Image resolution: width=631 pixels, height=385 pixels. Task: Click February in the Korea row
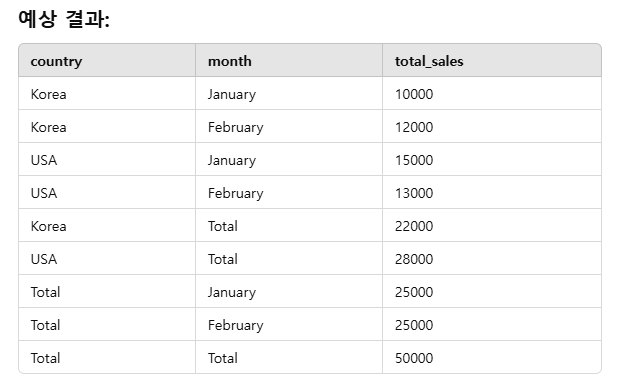pos(235,128)
